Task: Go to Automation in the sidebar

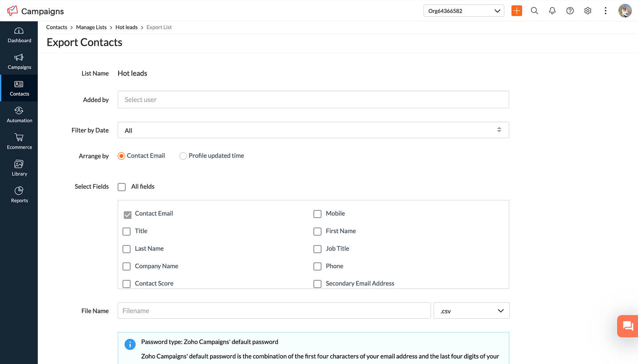Action: click(x=19, y=115)
